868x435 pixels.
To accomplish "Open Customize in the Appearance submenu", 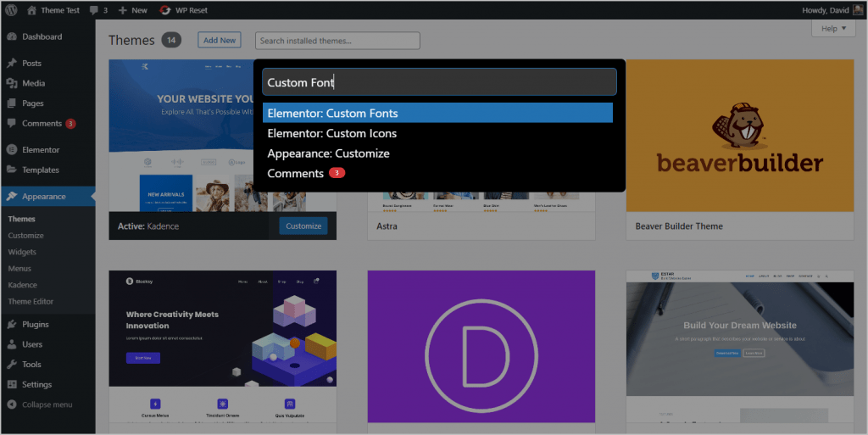I will [25, 235].
